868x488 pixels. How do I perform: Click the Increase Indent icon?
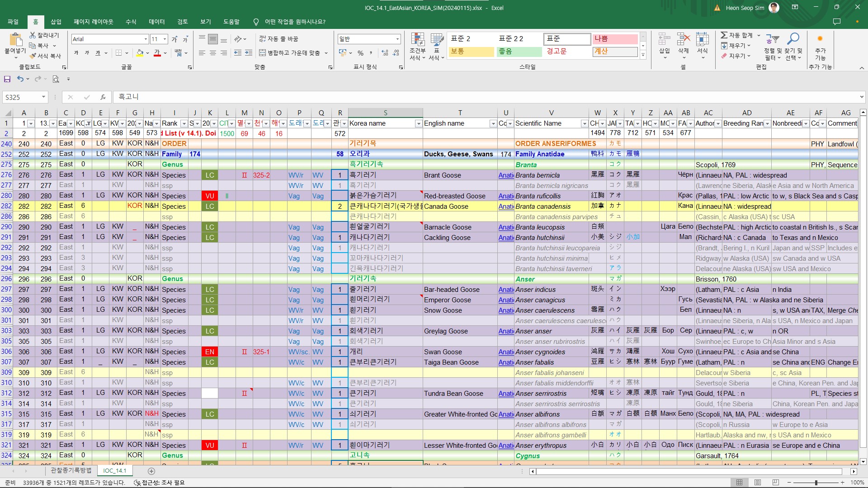point(248,53)
